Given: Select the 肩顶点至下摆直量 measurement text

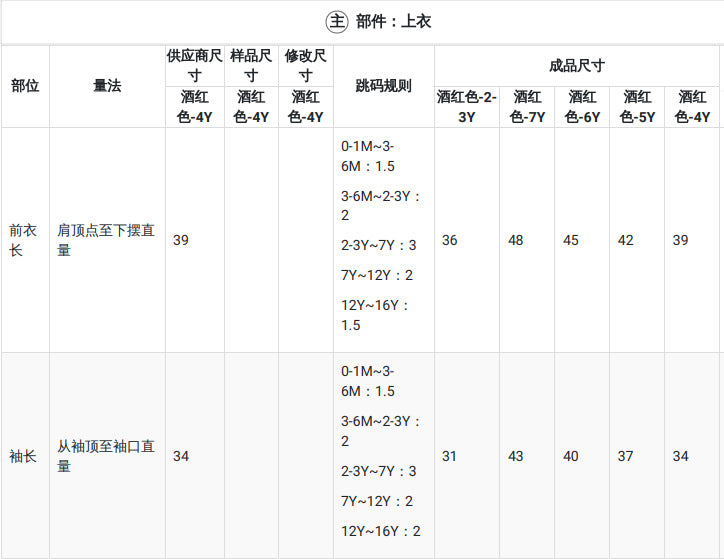Looking at the screenshot, I should click(x=106, y=240).
